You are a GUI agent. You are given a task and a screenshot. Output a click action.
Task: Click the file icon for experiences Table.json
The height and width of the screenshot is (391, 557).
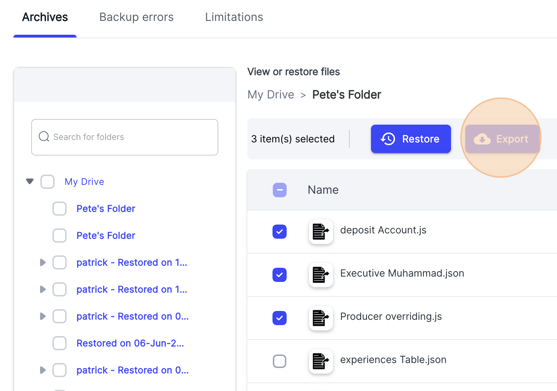pyautogui.click(x=320, y=361)
